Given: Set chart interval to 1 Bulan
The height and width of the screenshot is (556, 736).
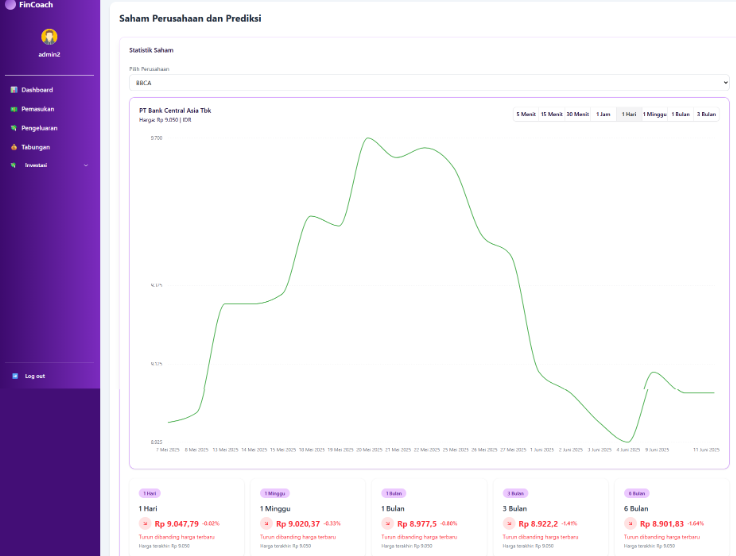Looking at the screenshot, I should [681, 114].
